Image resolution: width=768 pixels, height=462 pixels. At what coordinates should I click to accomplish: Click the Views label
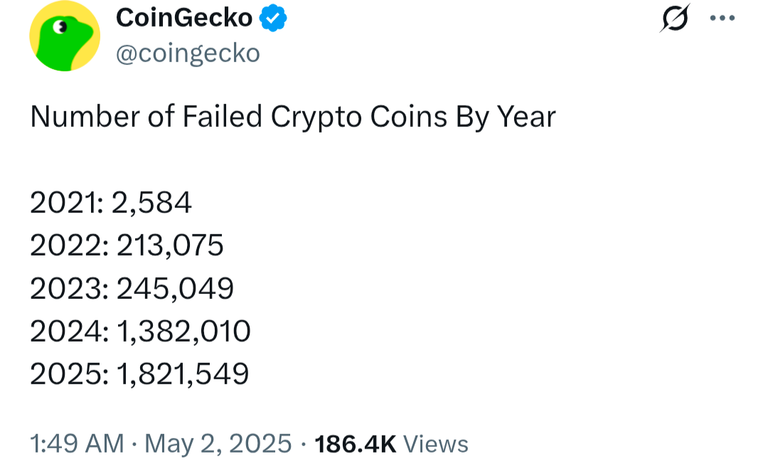pos(436,444)
